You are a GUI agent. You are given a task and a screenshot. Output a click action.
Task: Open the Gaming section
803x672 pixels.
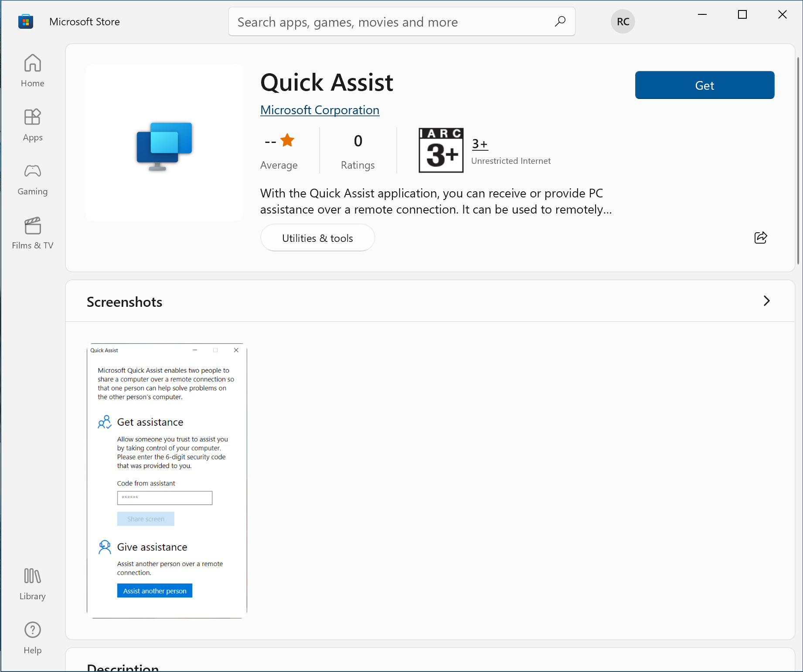click(33, 179)
